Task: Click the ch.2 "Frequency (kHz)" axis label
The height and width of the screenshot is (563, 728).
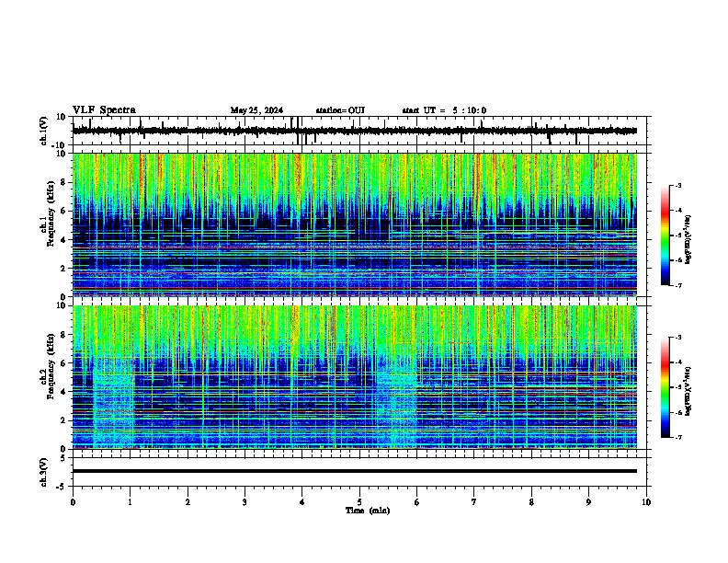Action: click(51, 366)
